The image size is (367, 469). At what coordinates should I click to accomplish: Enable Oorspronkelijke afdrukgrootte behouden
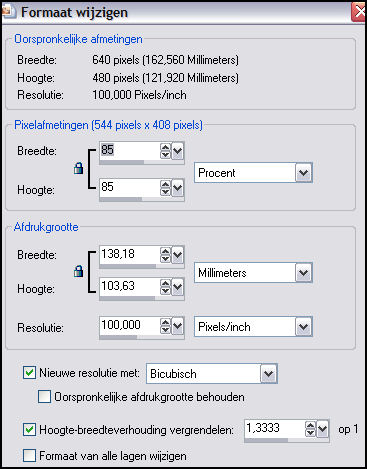pos(44,397)
